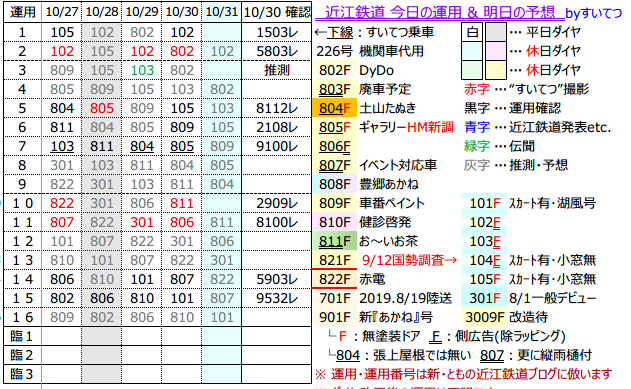Select the 10/27 column header
This screenshot has height=389, width=631.
(x=62, y=12)
